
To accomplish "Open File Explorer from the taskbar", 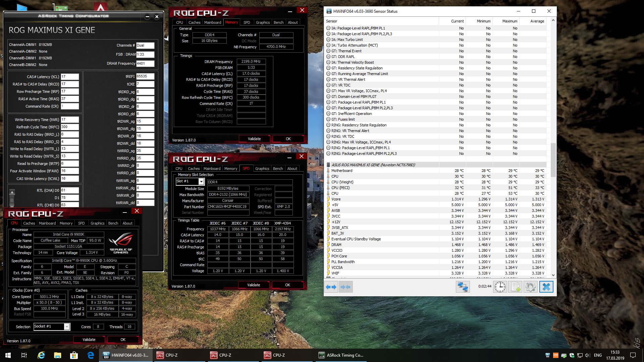I will [x=57, y=355].
